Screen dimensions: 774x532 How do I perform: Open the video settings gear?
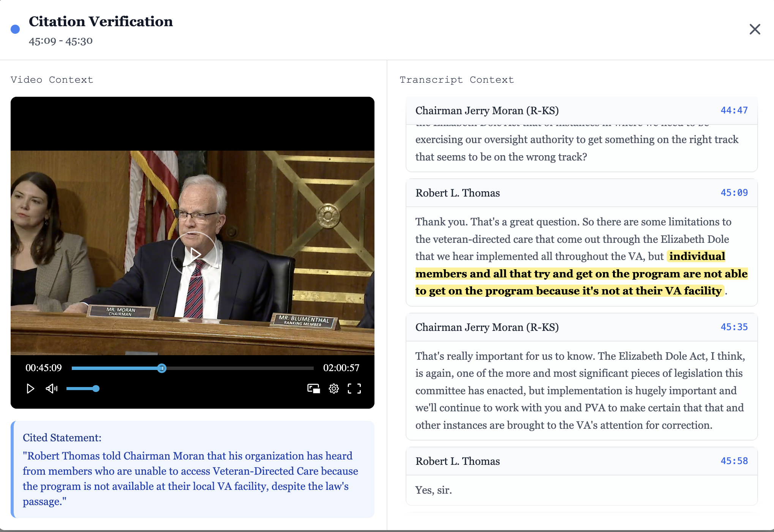(333, 389)
